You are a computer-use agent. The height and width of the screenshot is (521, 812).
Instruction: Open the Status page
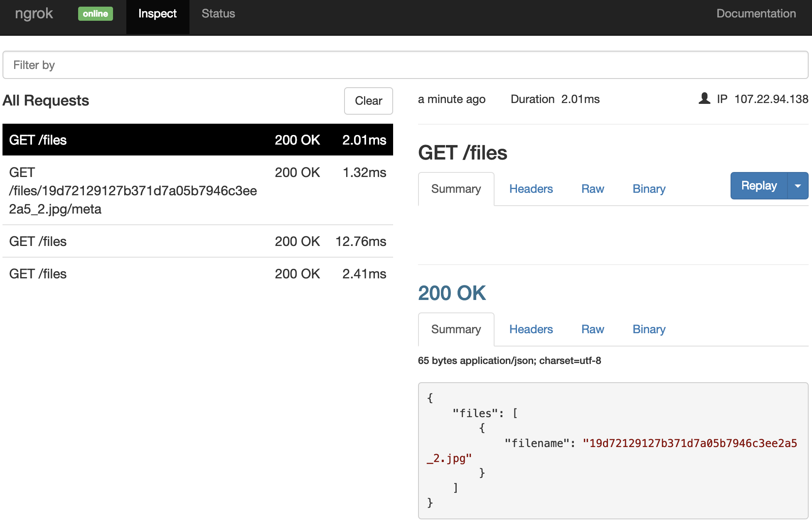pos(218,14)
